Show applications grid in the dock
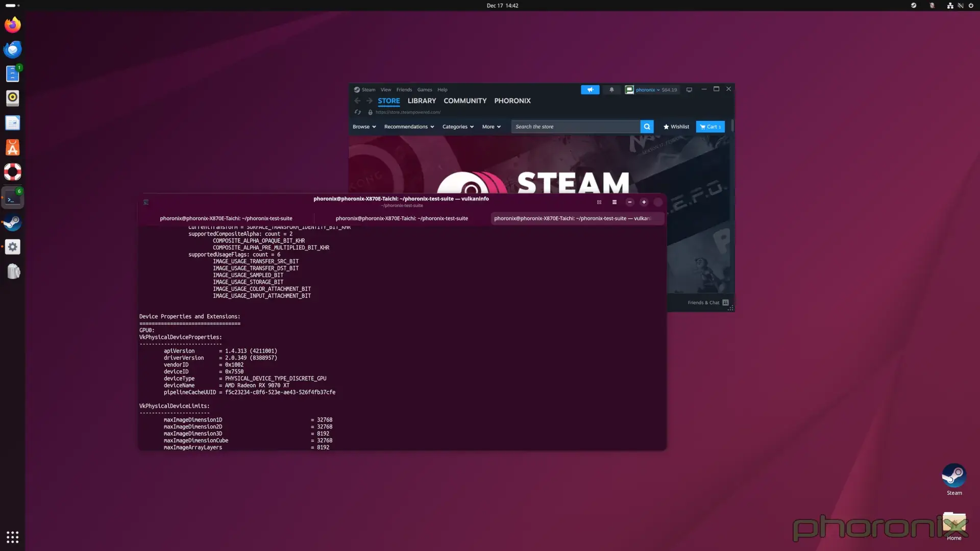Image resolution: width=980 pixels, height=551 pixels. [x=13, y=537]
